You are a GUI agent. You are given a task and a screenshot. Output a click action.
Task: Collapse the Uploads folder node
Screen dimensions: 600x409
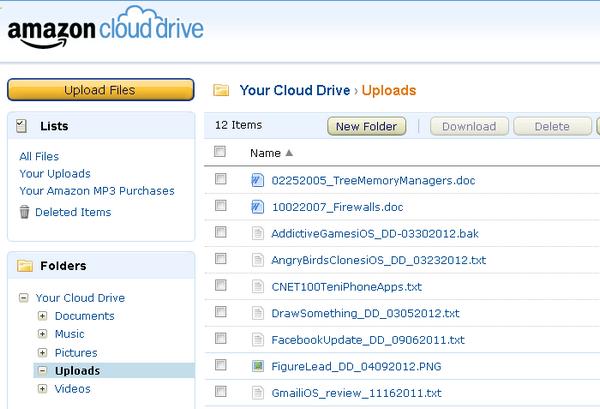(x=42, y=371)
